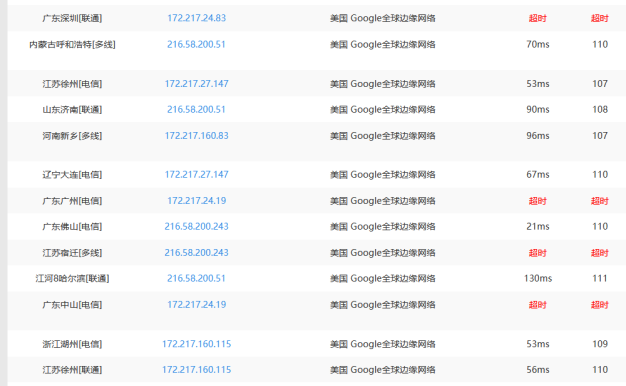Image resolution: width=626 pixels, height=386 pixels.
Task: Select the node name 浙江湖州[电信]
Action: [72, 344]
